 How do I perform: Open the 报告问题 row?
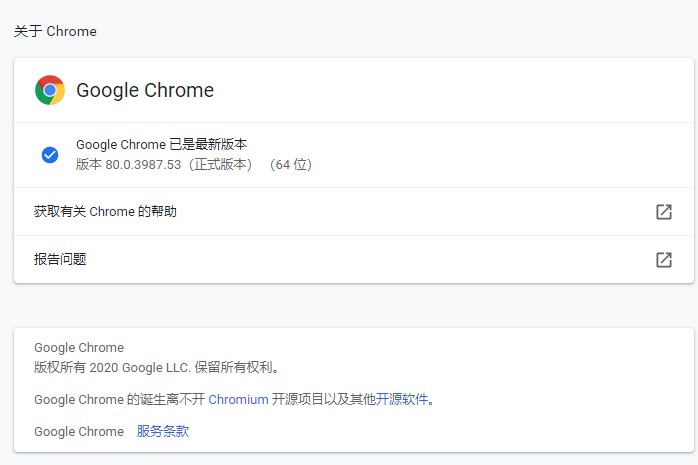coord(60,259)
